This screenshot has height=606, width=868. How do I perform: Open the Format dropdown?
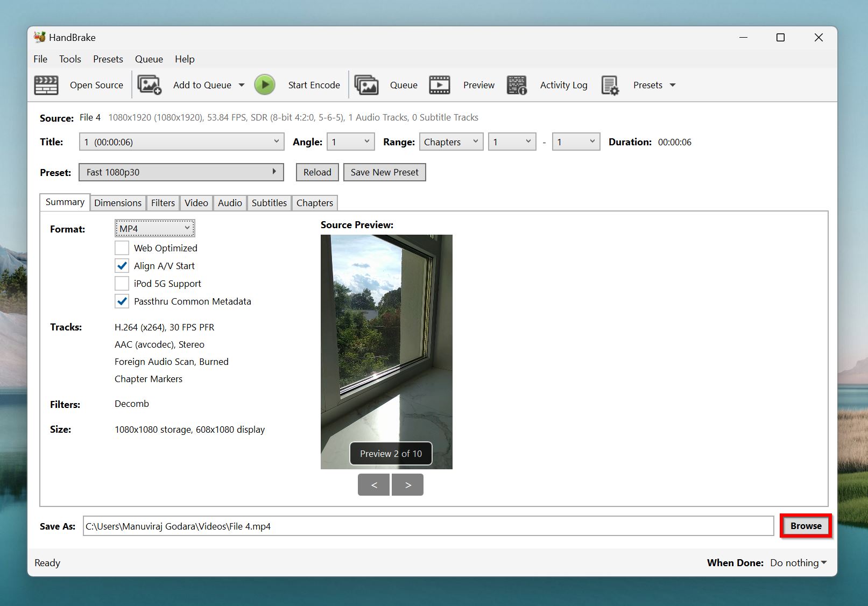coord(154,228)
